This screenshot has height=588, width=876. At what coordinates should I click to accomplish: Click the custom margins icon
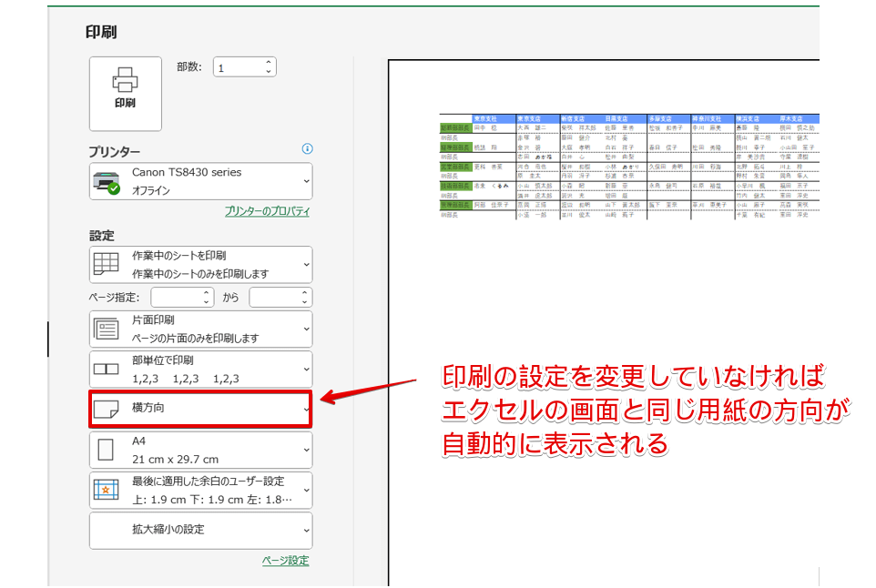coord(107,489)
